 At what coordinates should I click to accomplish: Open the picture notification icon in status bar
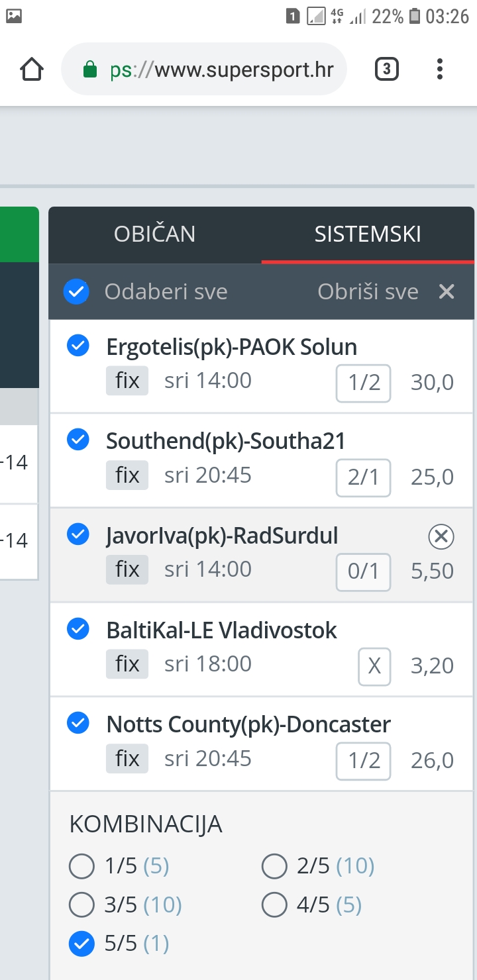[14, 17]
